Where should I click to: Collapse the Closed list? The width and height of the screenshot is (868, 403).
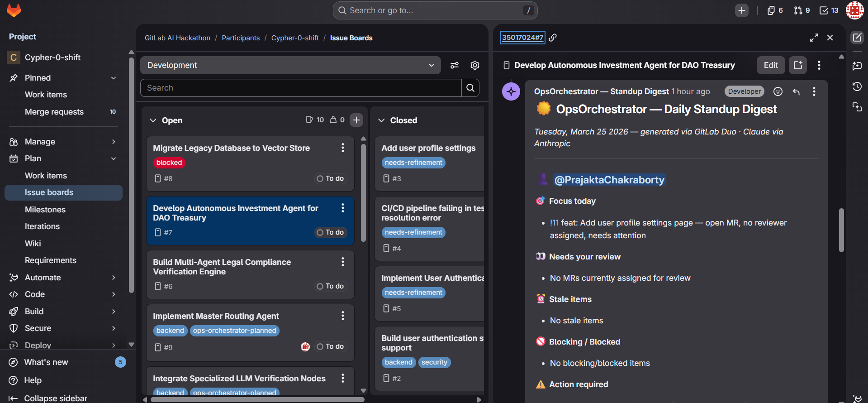tap(381, 120)
